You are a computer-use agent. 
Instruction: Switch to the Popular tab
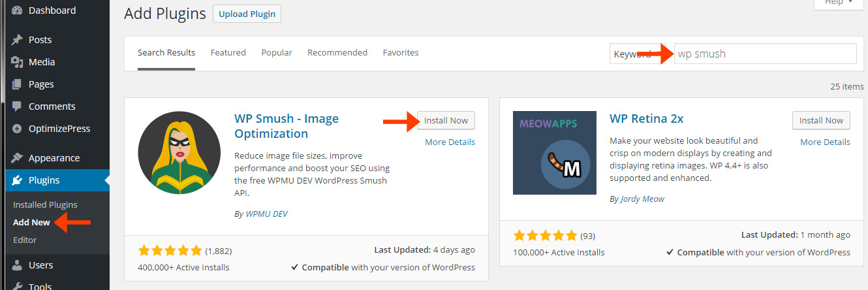[277, 52]
